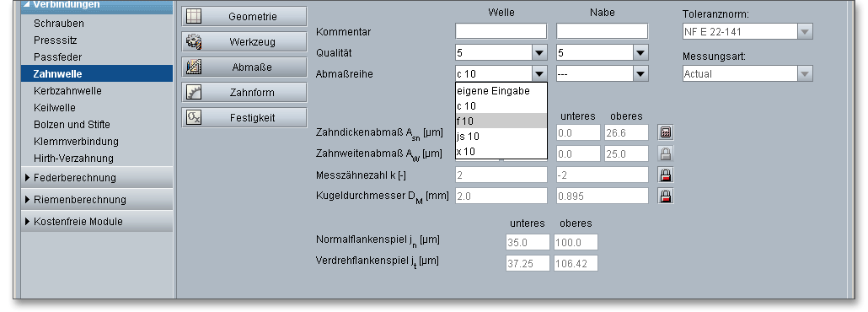
Task: Expand the Federberechnung section
Action: click(x=97, y=178)
